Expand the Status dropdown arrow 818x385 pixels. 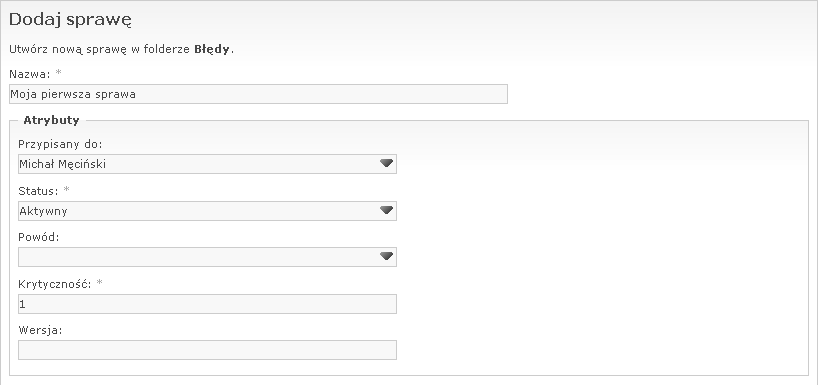coord(386,210)
